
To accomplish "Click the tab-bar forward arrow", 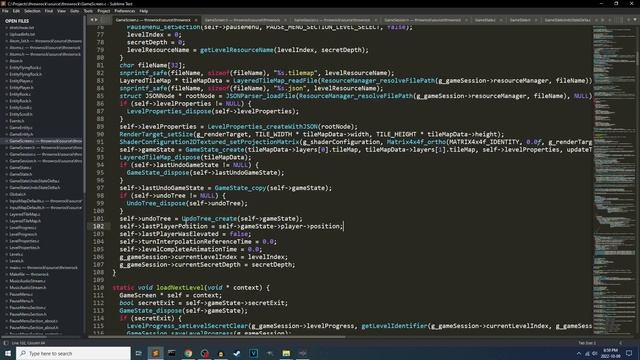I will [97, 20].
